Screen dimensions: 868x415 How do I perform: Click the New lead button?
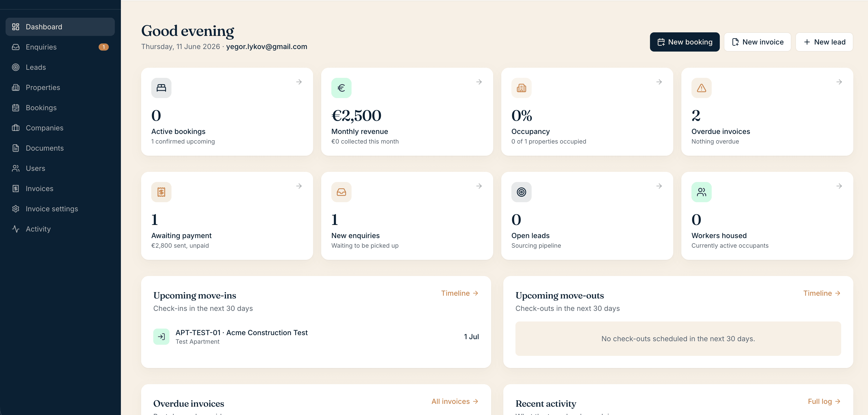coord(824,42)
